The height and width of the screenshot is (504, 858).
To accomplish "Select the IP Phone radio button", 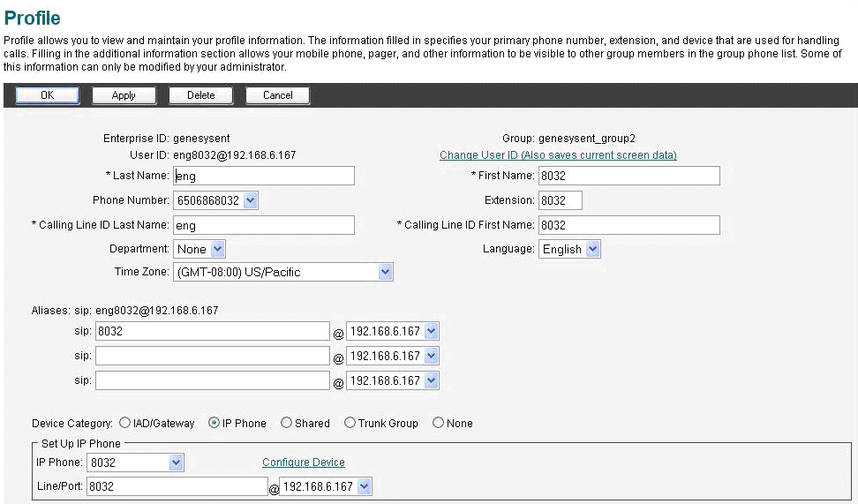I will pos(214,423).
